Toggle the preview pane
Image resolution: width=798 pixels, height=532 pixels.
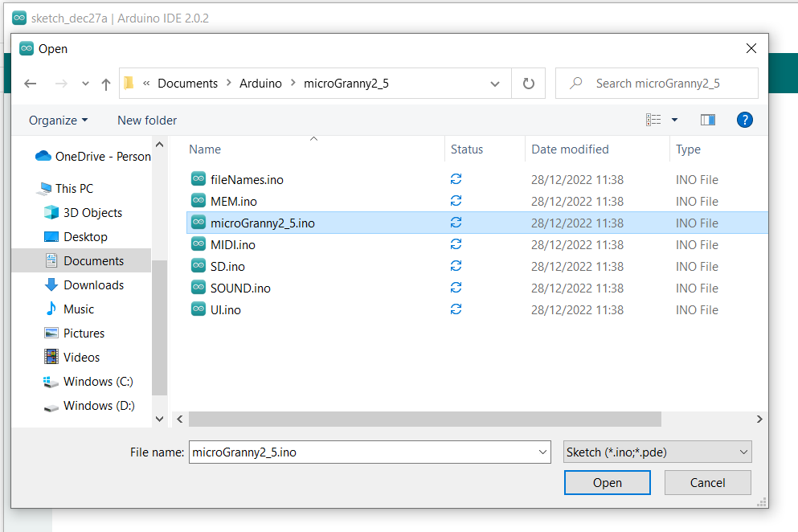point(708,121)
